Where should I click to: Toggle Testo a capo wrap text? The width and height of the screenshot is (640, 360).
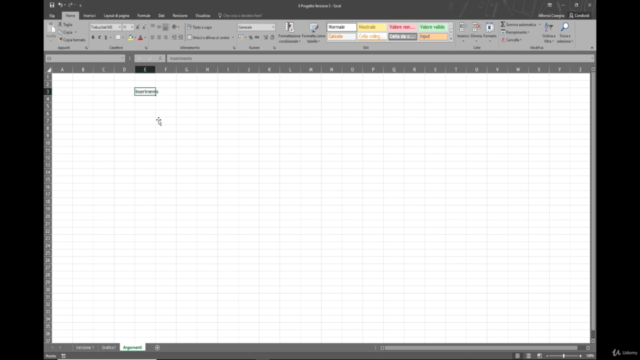point(200,27)
